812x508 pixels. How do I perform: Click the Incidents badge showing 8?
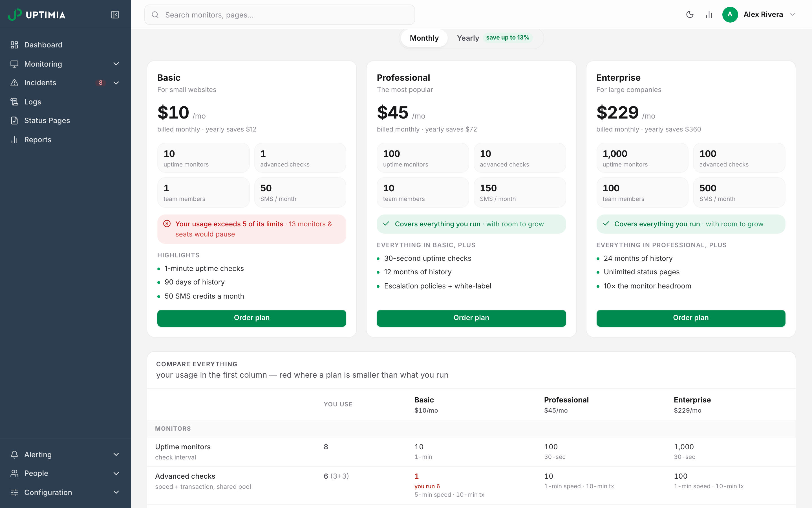[x=100, y=83]
